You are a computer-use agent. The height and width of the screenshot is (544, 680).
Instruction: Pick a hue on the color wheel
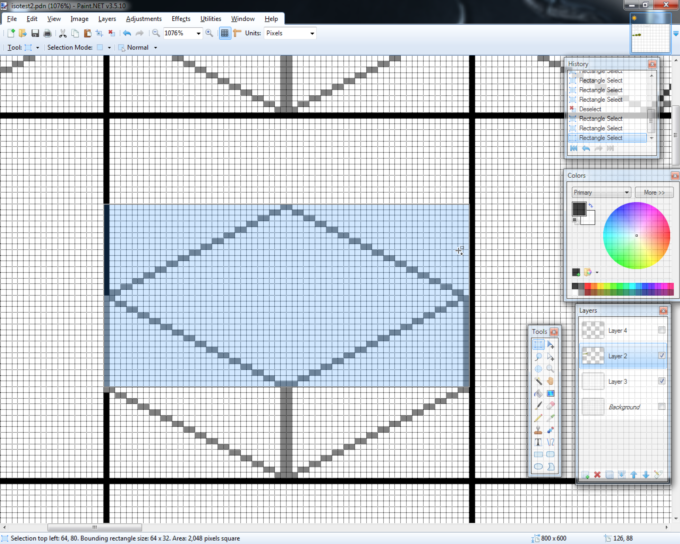click(637, 236)
